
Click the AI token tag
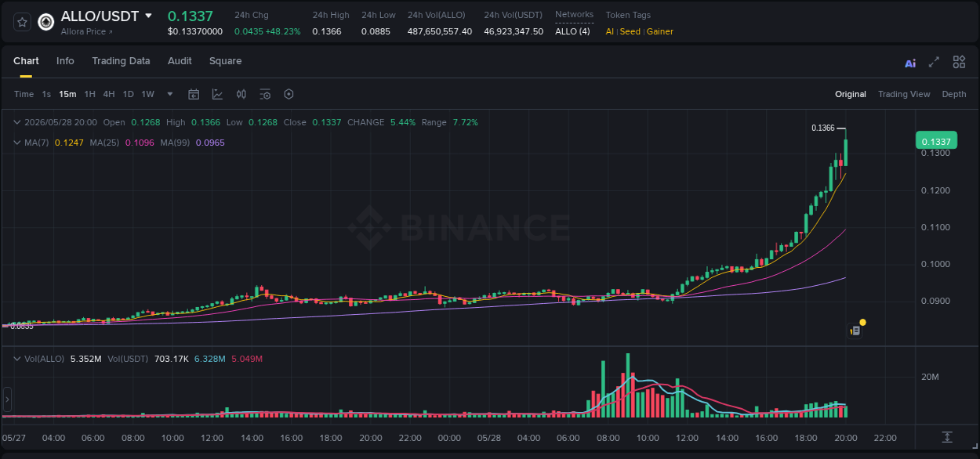pyautogui.click(x=610, y=31)
